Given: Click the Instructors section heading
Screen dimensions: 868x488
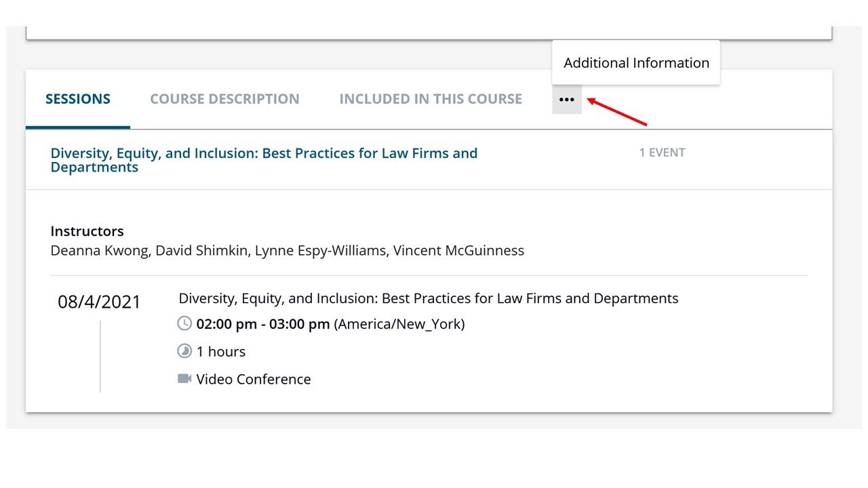Looking at the screenshot, I should [87, 231].
